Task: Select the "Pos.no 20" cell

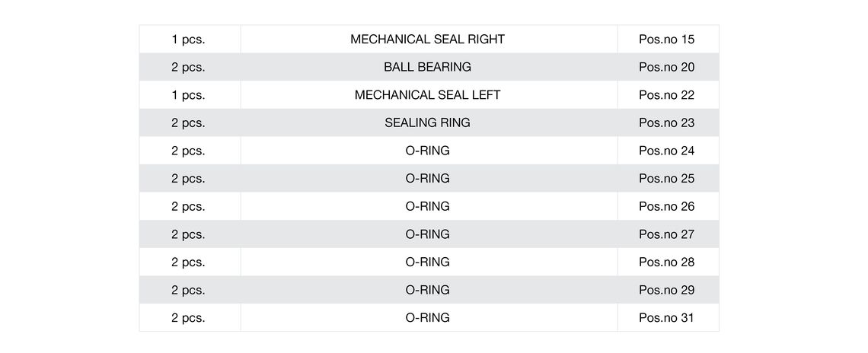Action: click(666, 67)
